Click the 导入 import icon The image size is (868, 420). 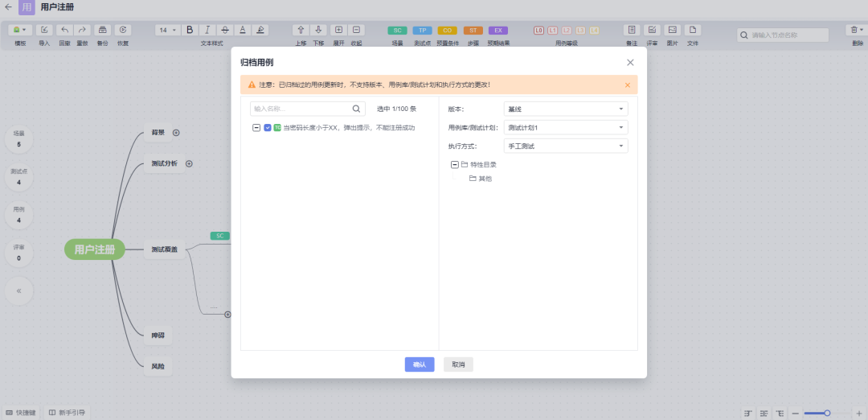[44, 30]
